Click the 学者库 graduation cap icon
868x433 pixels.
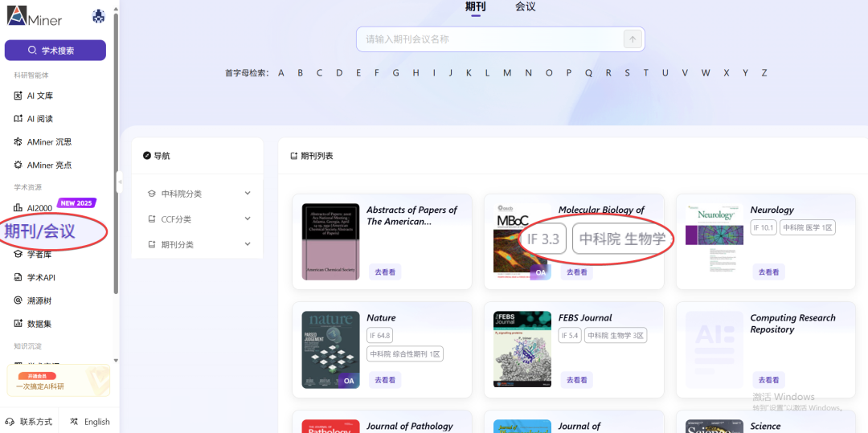tap(18, 255)
